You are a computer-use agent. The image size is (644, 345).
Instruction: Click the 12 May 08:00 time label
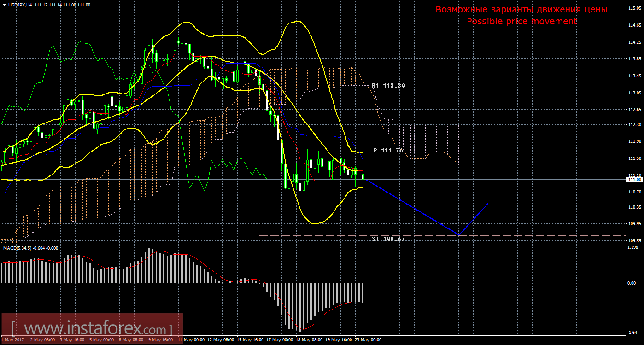coord(220,340)
